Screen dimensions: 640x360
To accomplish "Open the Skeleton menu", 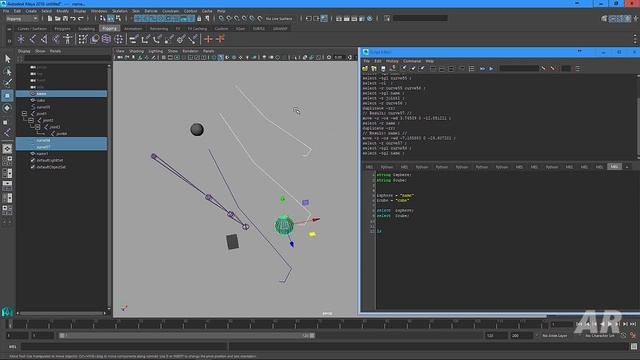I will coord(120,11).
